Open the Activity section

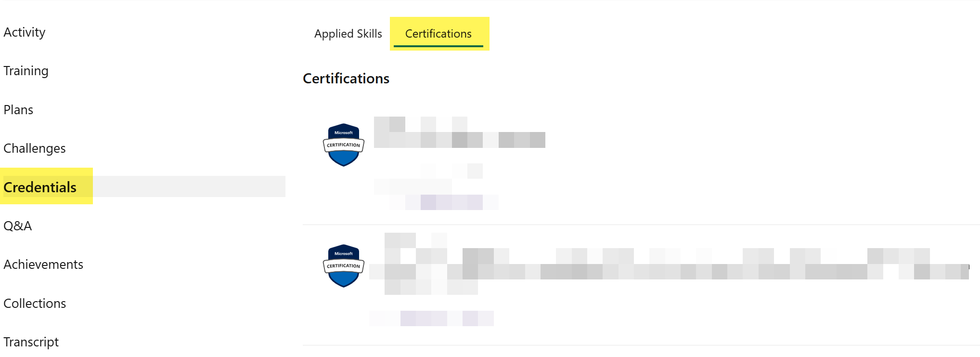pyautogui.click(x=25, y=32)
